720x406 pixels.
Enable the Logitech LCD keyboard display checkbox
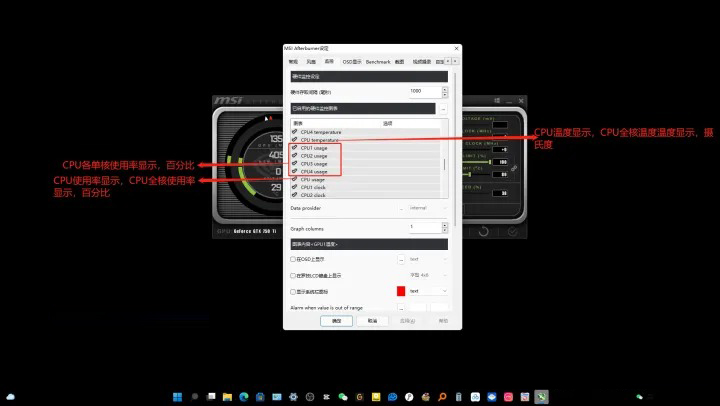point(293,276)
